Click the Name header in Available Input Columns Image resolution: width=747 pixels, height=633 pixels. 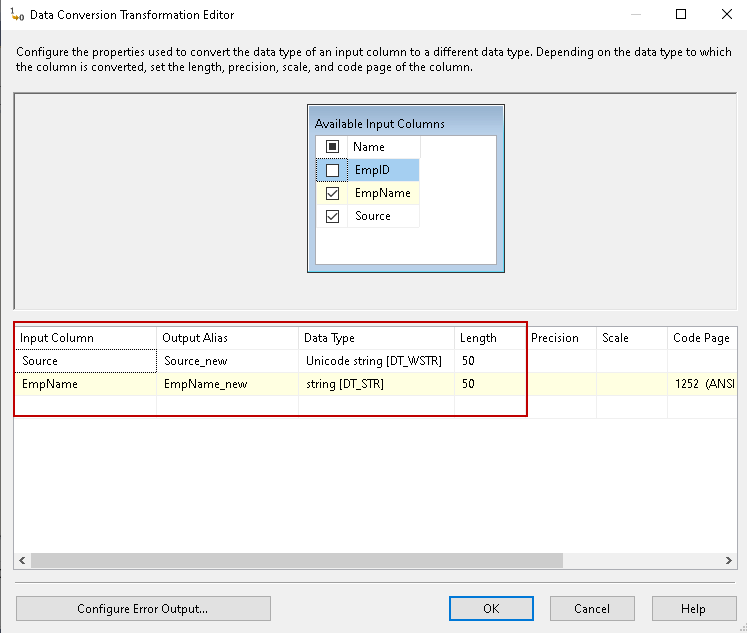384,147
